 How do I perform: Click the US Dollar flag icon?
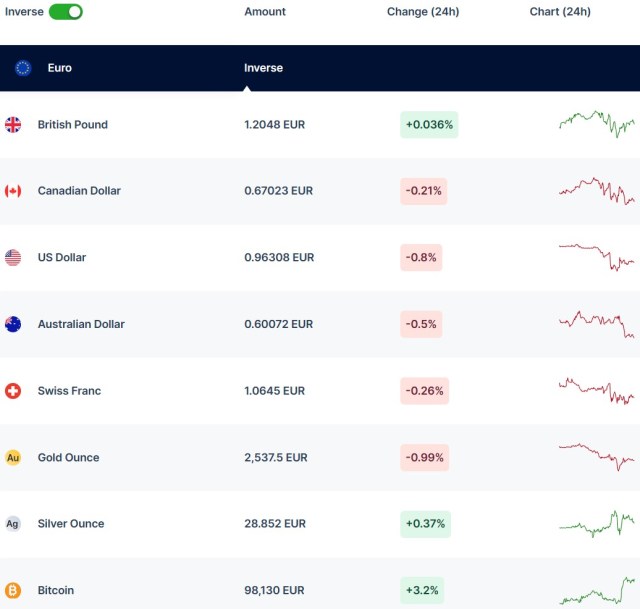(13, 258)
